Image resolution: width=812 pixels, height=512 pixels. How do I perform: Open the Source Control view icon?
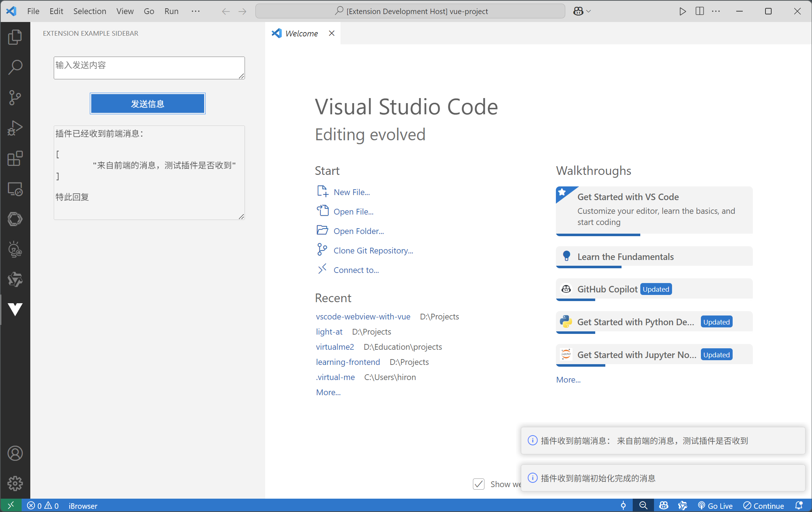(15, 98)
